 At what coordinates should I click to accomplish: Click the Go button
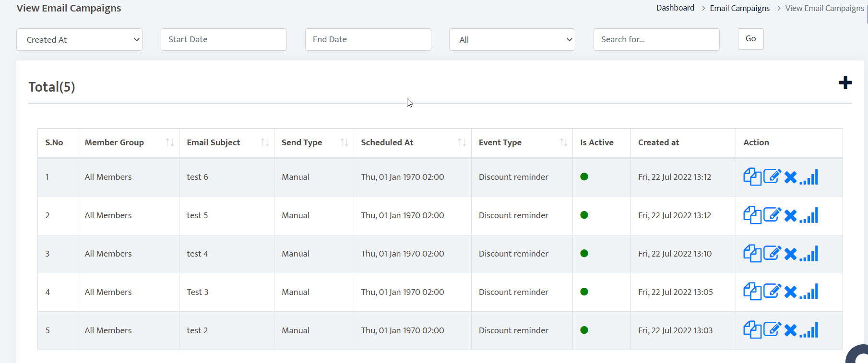pos(750,39)
